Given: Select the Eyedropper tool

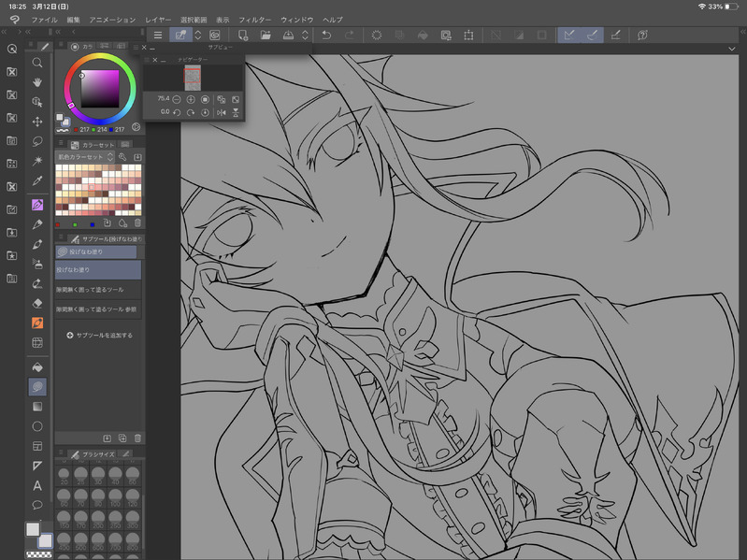Looking at the screenshot, I should pos(37,181).
